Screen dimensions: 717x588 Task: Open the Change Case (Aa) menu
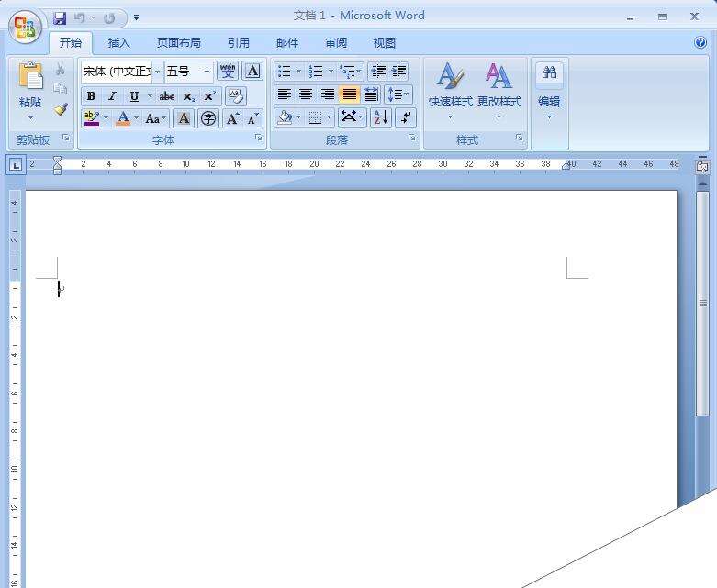pyautogui.click(x=155, y=118)
